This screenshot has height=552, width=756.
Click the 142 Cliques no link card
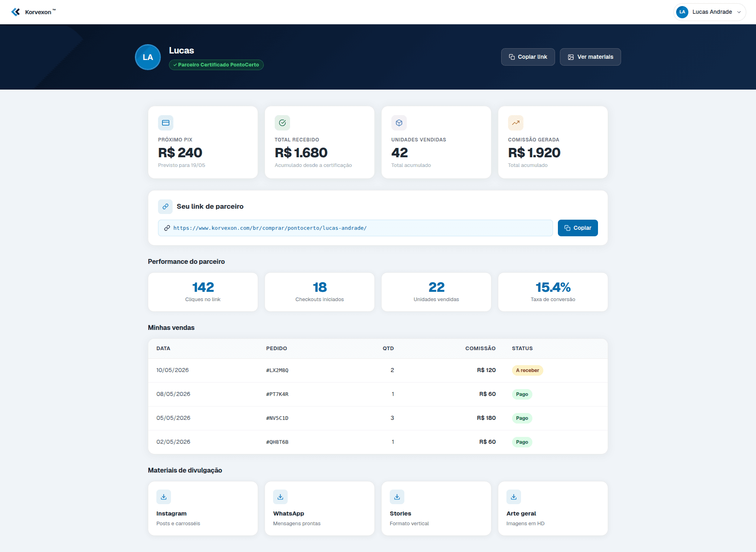click(203, 292)
